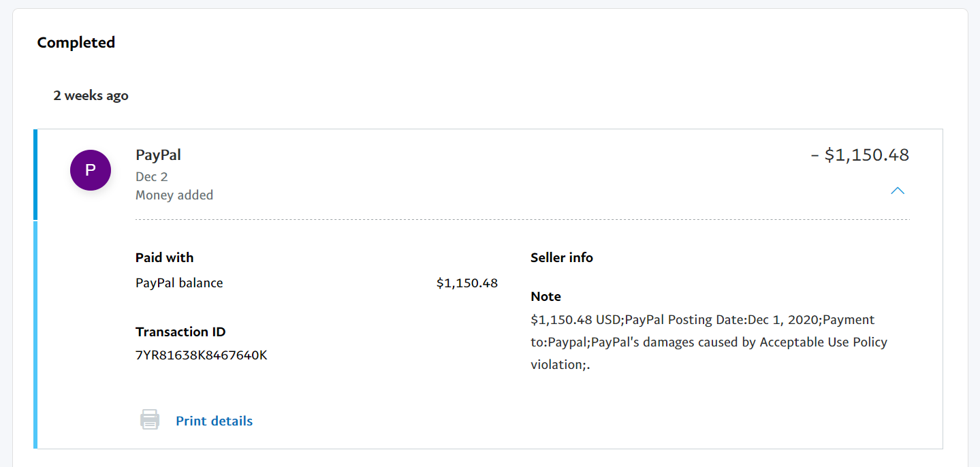
Task: Collapse the transaction details chevron
Action: (x=898, y=191)
